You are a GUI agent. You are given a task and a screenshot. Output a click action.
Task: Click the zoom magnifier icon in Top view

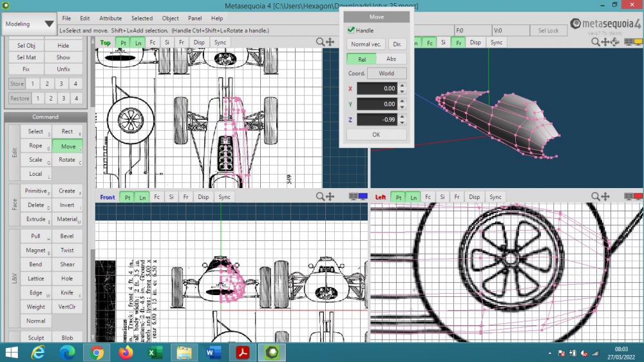(320, 42)
